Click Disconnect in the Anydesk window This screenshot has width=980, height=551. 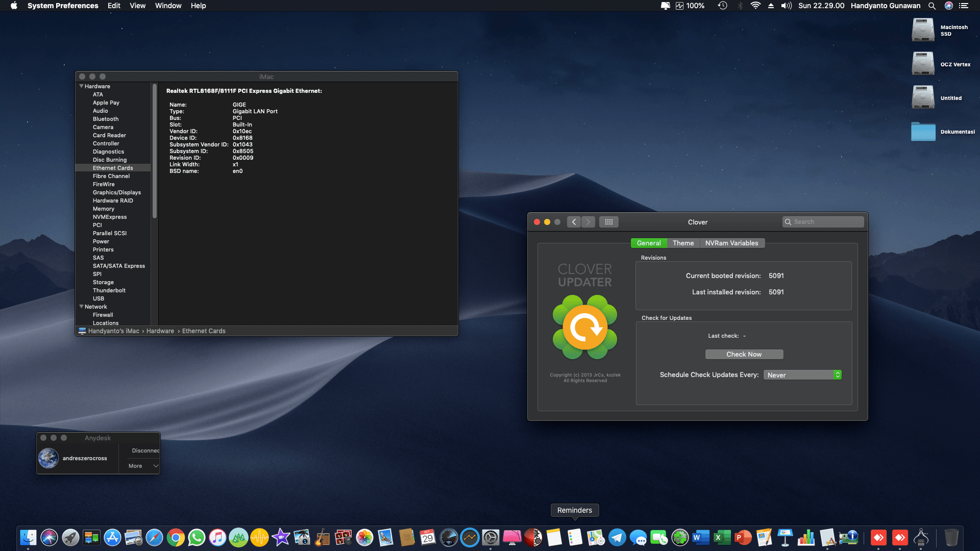144,450
